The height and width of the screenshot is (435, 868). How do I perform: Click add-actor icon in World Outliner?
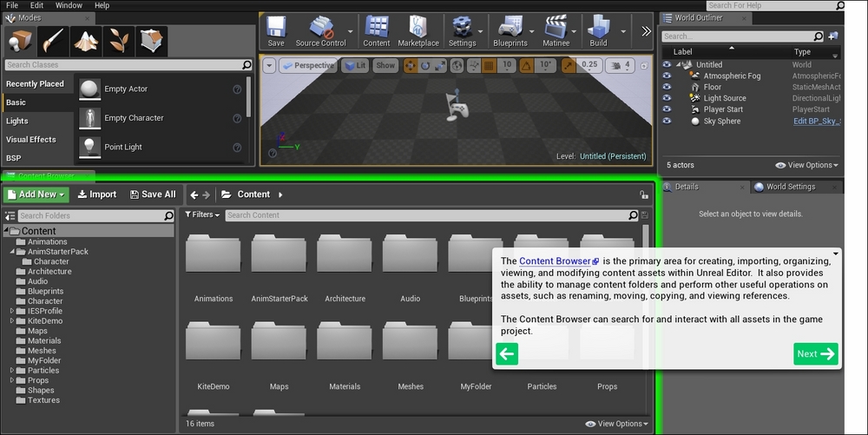833,36
